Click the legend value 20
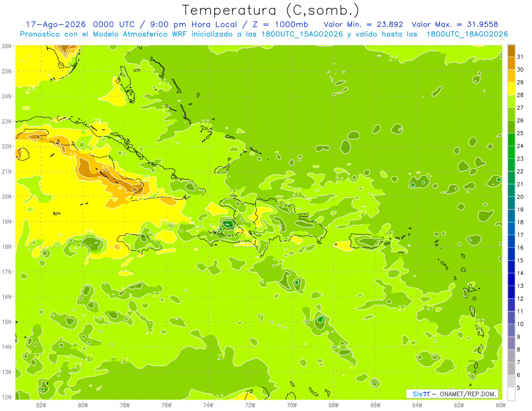 [520, 197]
